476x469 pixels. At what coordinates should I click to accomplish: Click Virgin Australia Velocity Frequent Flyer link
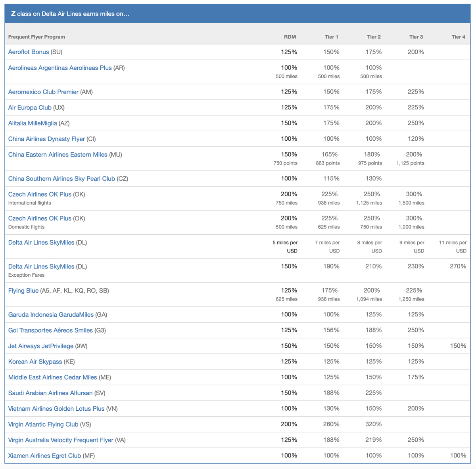61,440
